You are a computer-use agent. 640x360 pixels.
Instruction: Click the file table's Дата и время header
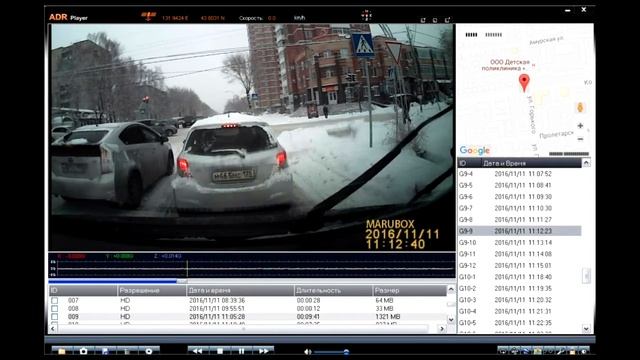240,290
